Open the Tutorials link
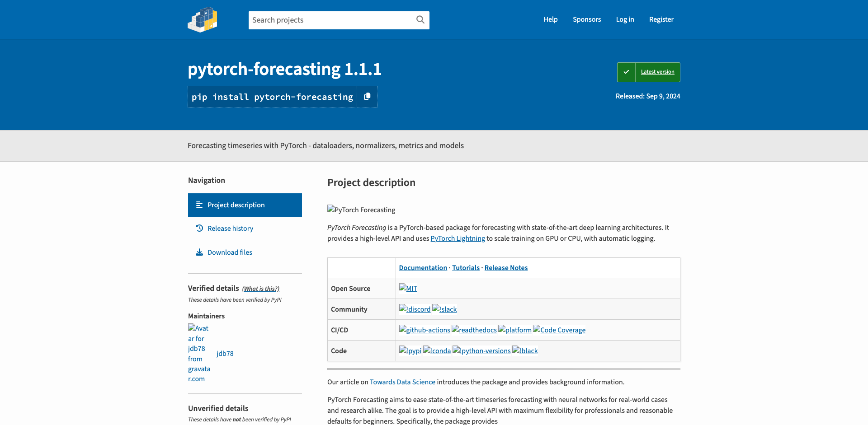This screenshot has height=425, width=868. click(466, 267)
